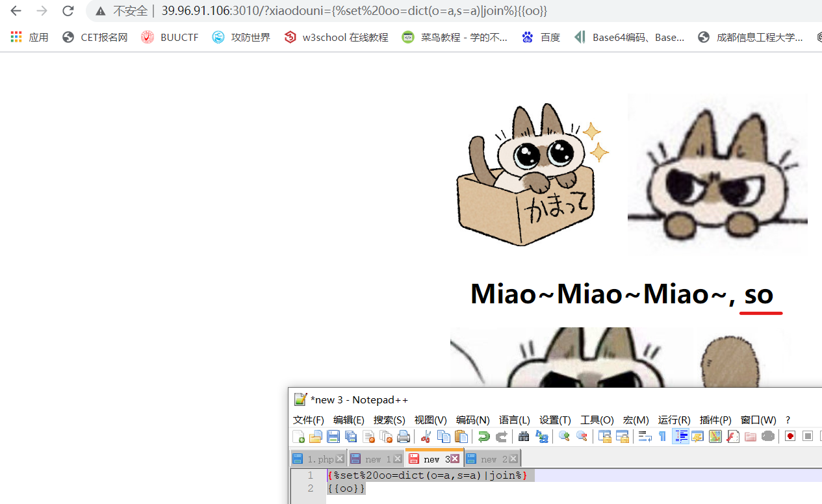Stop macro recording button
The image size is (822, 504).
(x=808, y=436)
